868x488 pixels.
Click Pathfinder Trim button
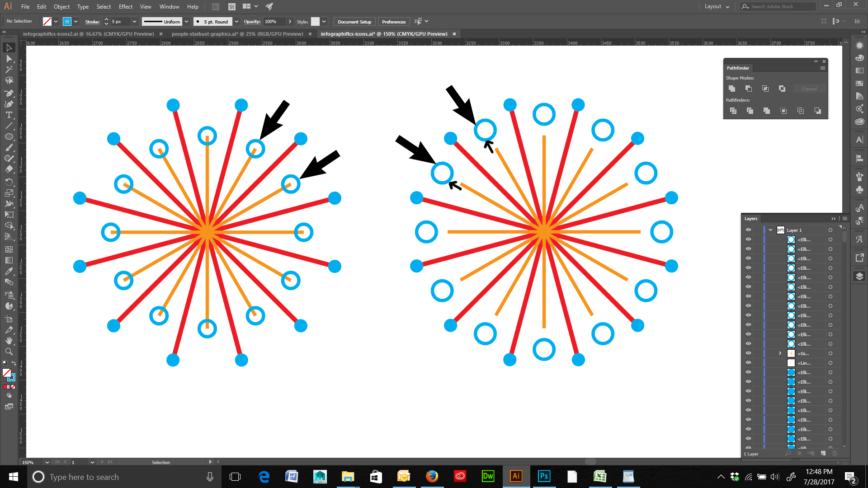pos(750,111)
